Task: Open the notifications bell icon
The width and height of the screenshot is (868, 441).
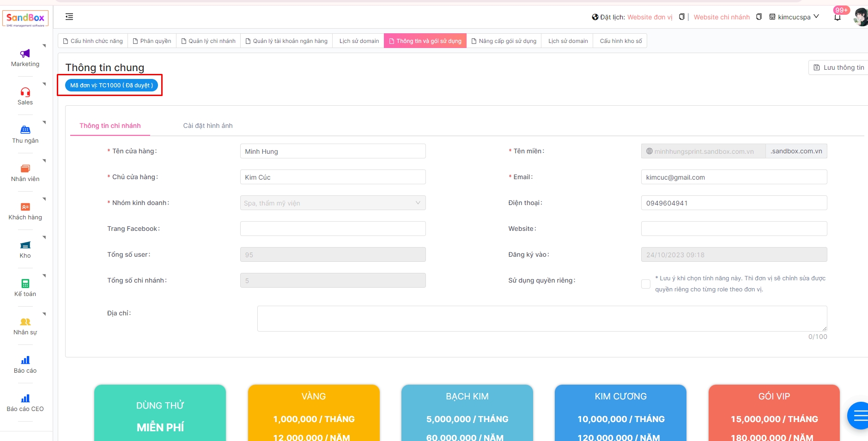Action: [x=837, y=18]
